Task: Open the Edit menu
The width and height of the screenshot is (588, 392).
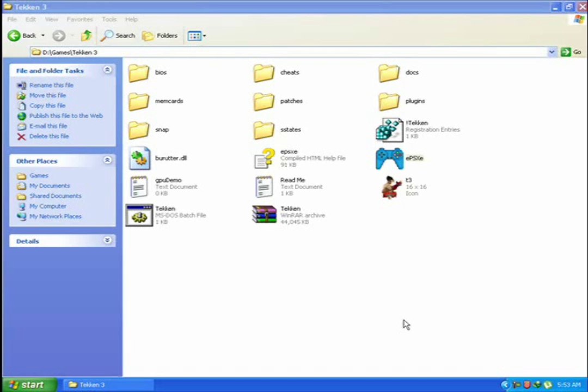Action: (30, 19)
